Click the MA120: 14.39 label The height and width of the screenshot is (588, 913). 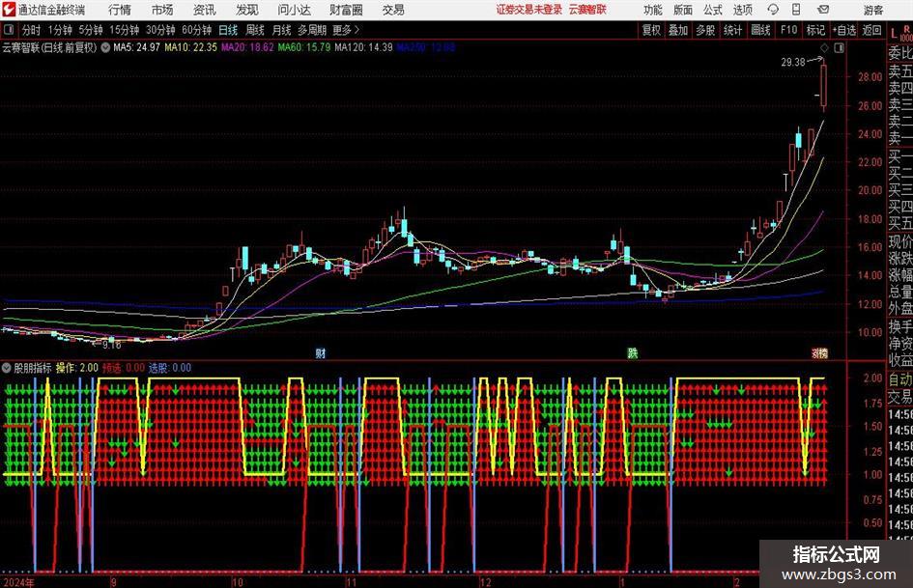click(x=364, y=47)
